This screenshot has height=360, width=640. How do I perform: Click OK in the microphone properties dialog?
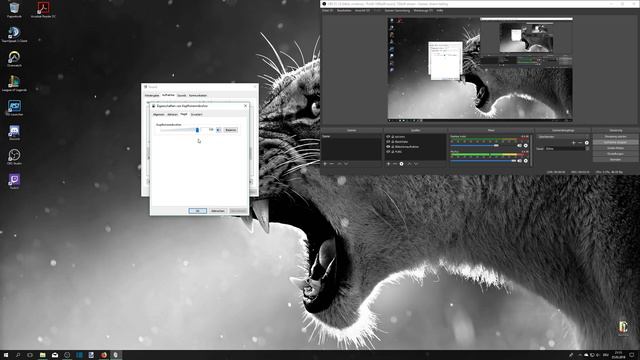click(x=198, y=211)
